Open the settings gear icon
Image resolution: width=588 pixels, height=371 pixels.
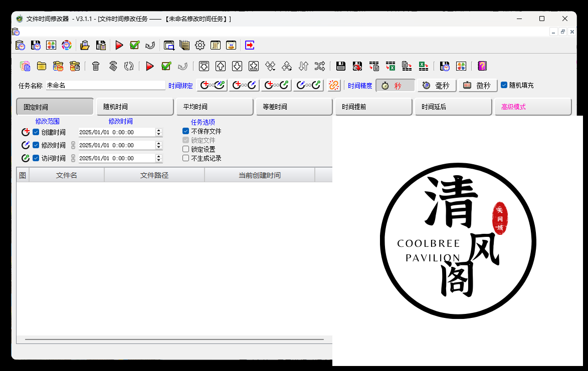coord(200,45)
